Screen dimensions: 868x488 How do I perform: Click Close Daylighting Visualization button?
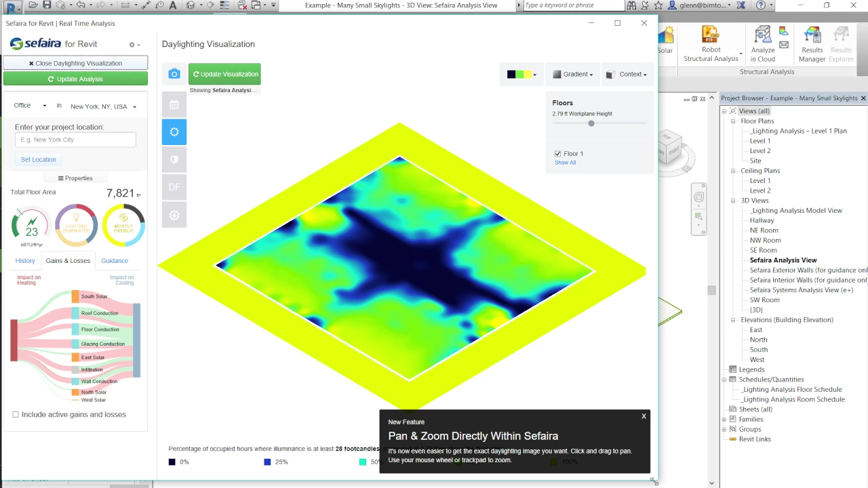[x=75, y=63]
